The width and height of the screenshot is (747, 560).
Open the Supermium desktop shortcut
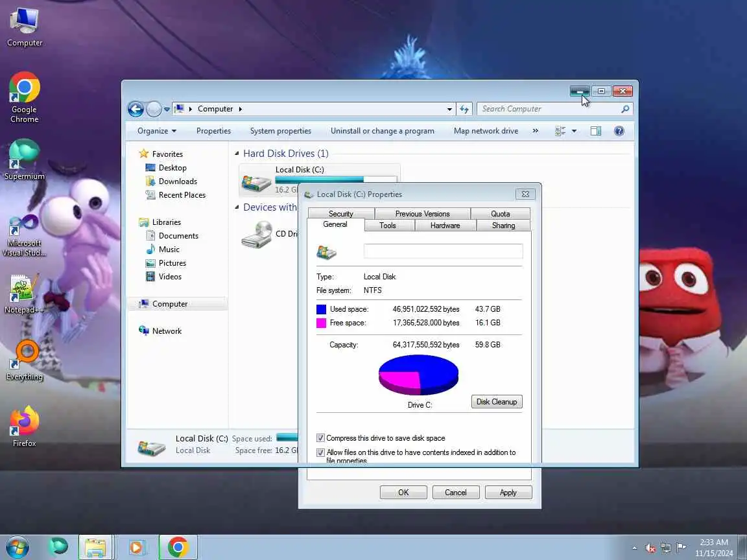(24, 159)
